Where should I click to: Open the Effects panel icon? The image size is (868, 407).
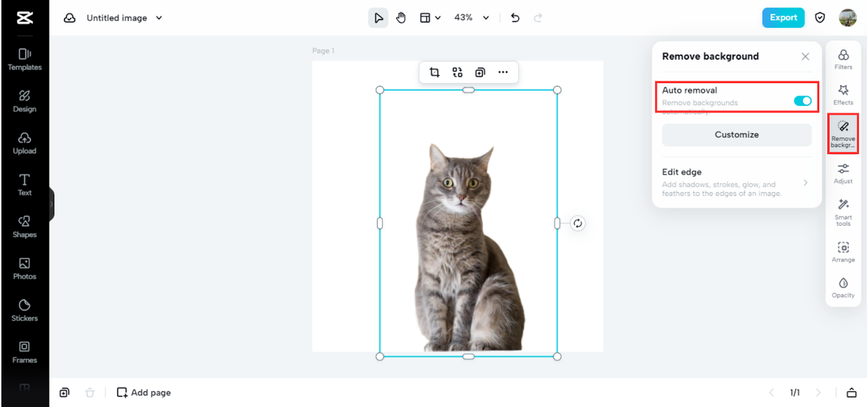pos(843,90)
